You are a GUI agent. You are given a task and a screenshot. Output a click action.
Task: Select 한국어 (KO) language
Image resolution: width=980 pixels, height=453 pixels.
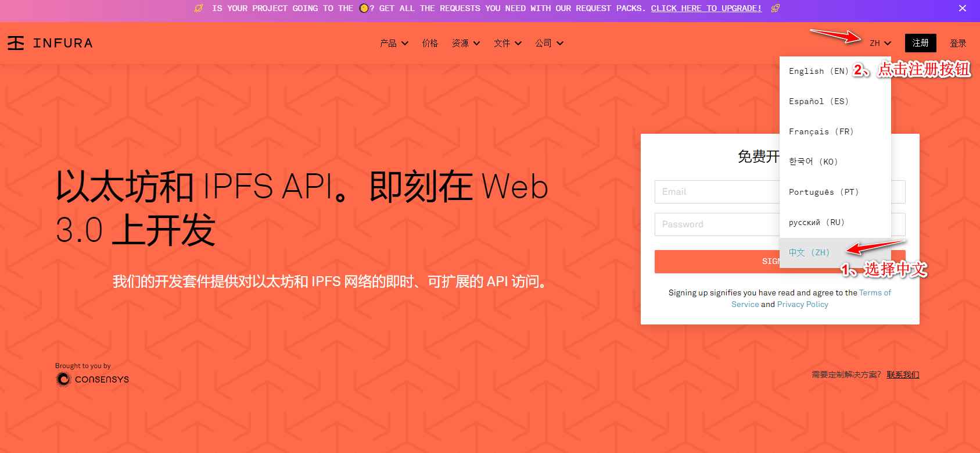point(835,162)
